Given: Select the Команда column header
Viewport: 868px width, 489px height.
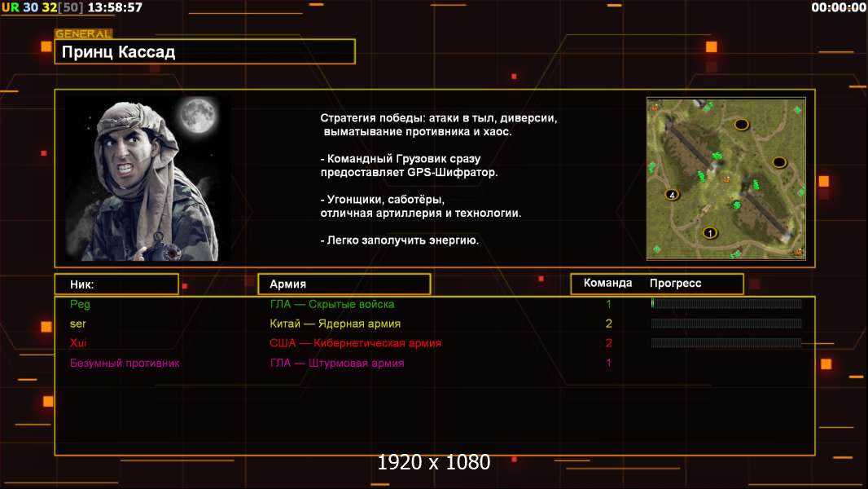Looking at the screenshot, I should 607,283.
